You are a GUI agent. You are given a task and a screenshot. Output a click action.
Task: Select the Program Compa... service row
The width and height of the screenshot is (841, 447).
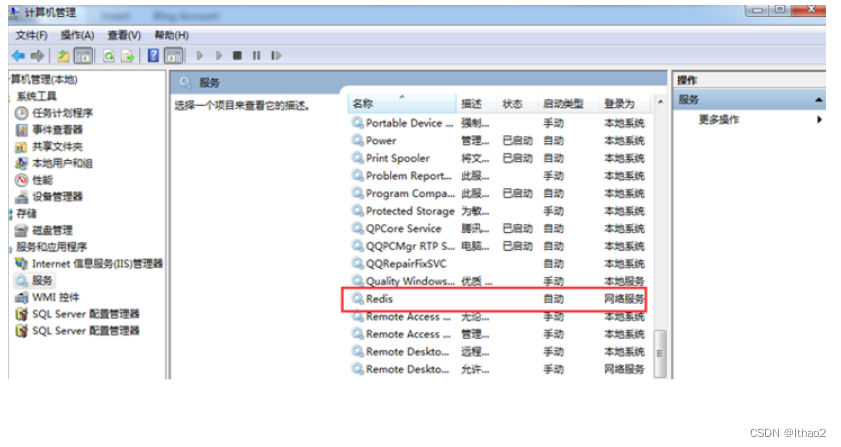coord(499,194)
